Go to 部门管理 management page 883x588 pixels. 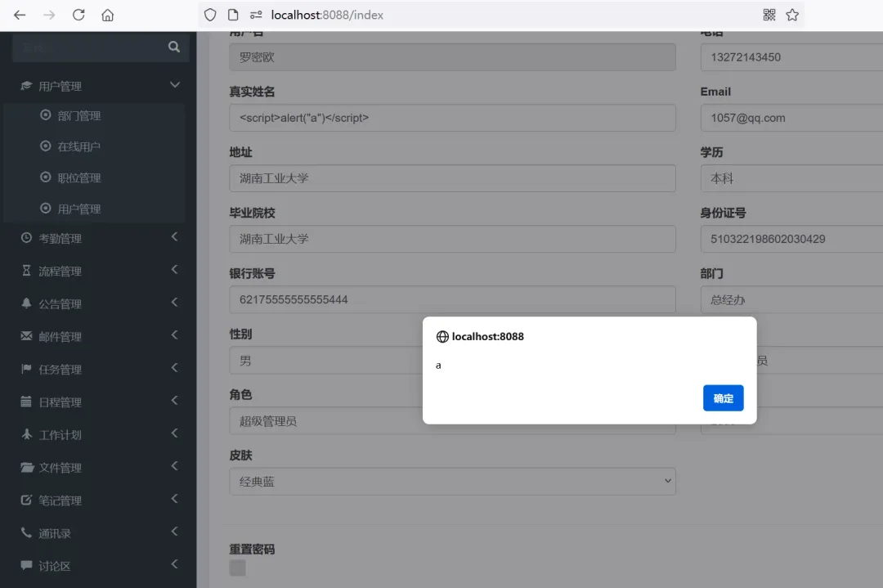point(78,115)
